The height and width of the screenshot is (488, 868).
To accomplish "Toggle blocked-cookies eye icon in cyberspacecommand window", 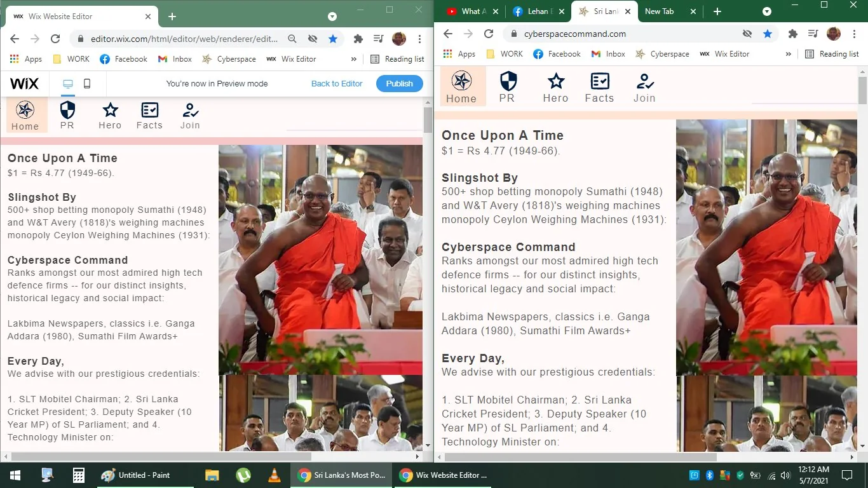I will coord(747,34).
